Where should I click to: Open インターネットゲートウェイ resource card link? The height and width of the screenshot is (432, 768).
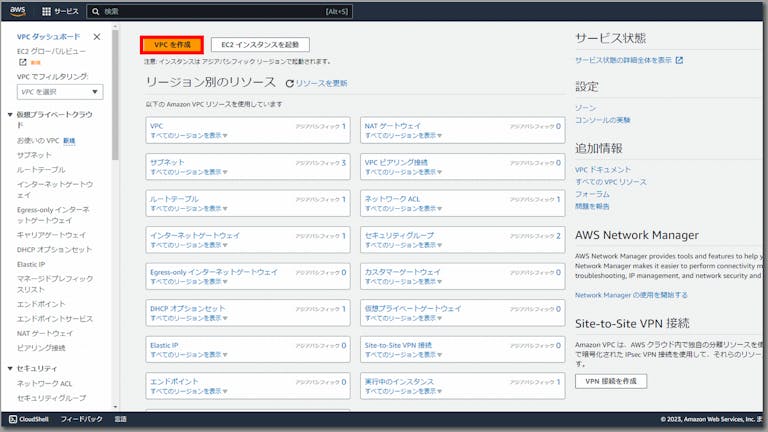195,236
